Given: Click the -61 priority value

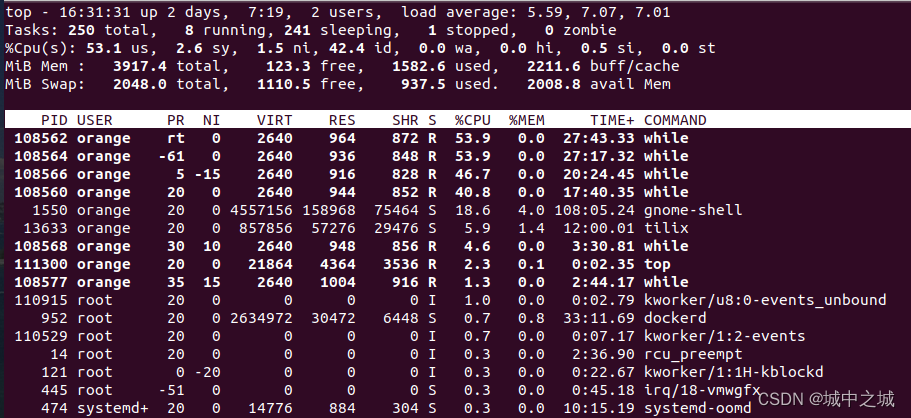Looking at the screenshot, I should coord(171,156).
